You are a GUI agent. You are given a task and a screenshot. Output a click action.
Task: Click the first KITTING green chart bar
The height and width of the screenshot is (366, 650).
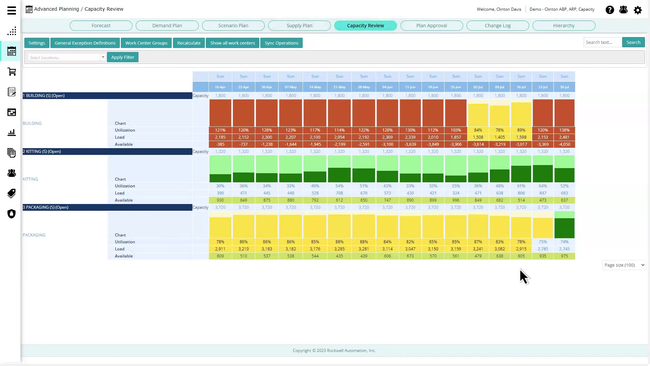[x=220, y=178]
